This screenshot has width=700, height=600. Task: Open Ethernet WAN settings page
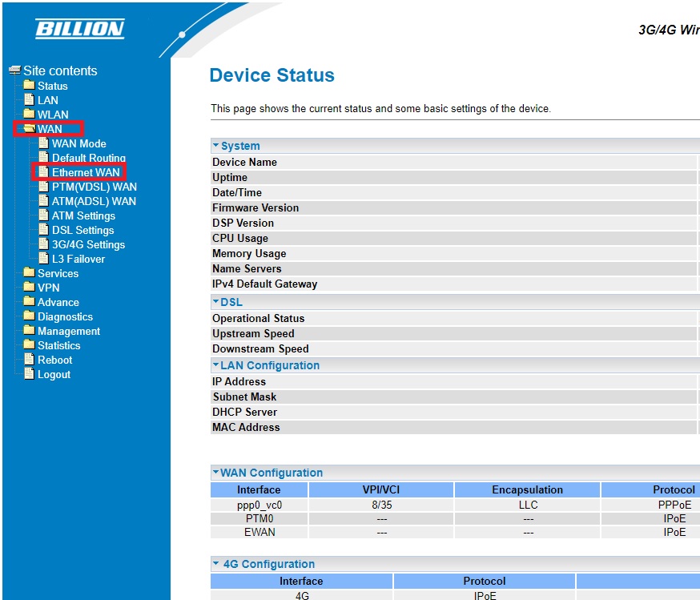(86, 172)
